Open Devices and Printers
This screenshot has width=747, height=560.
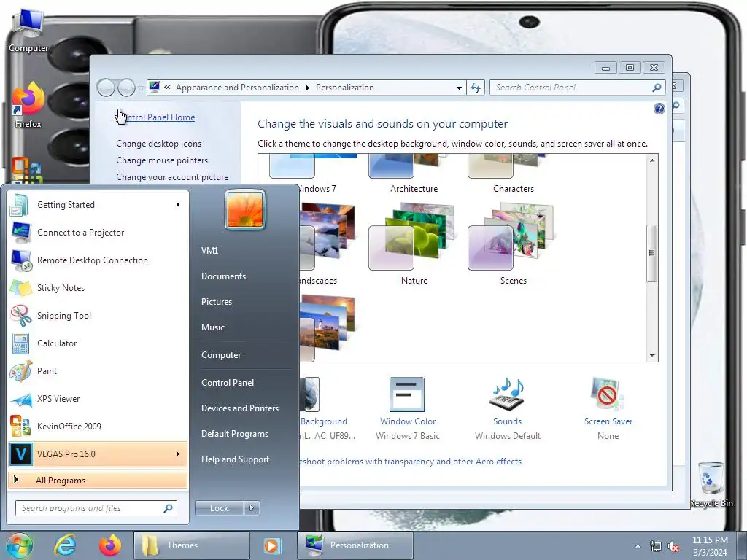pos(239,408)
